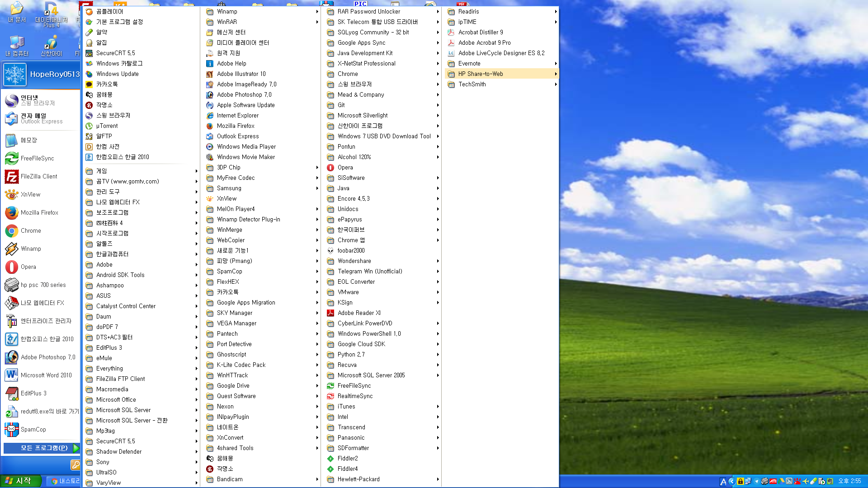Click the language bar A indicator in tray

[x=723, y=482]
